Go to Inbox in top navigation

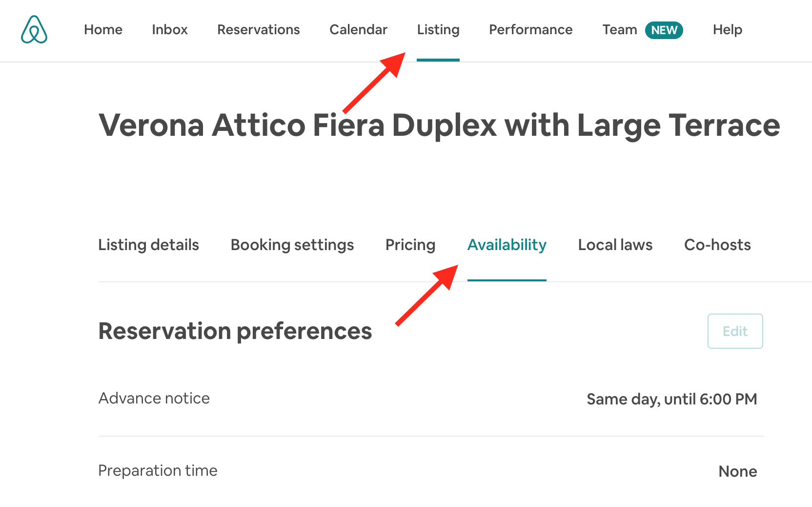tap(169, 30)
